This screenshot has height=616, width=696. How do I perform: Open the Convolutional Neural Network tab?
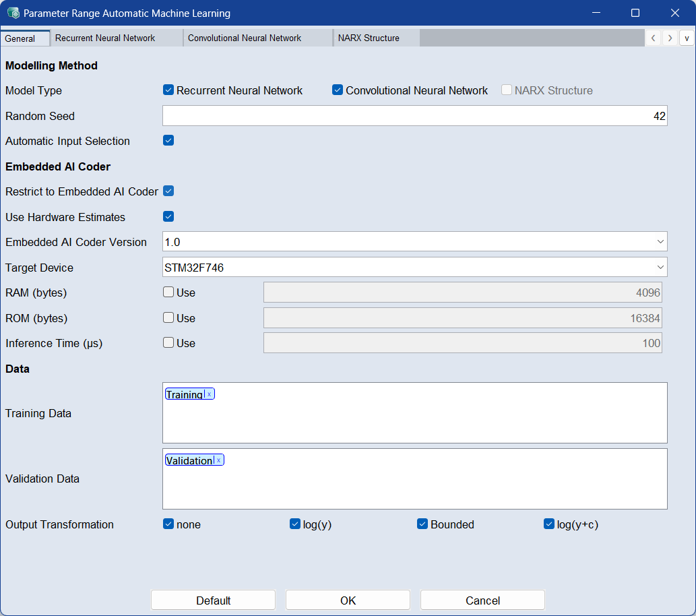point(245,38)
